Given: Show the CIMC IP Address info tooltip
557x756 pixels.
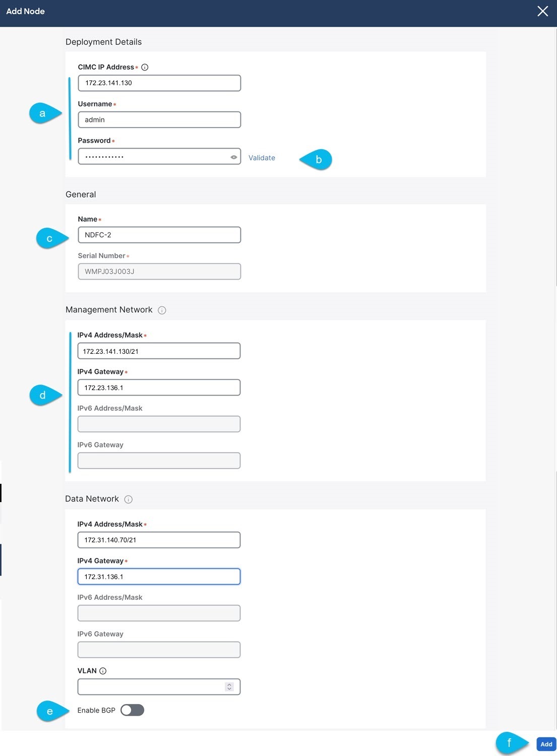Looking at the screenshot, I should coord(145,66).
